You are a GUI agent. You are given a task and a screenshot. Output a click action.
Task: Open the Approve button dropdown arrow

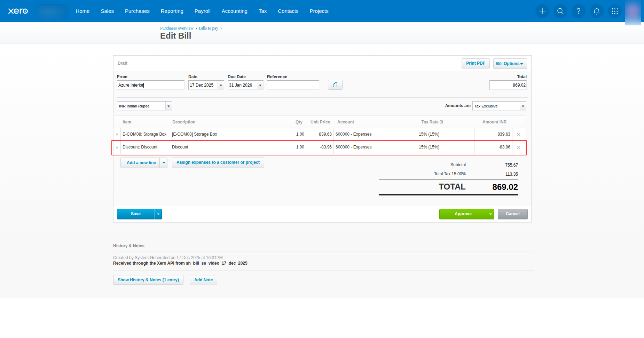[490, 214]
